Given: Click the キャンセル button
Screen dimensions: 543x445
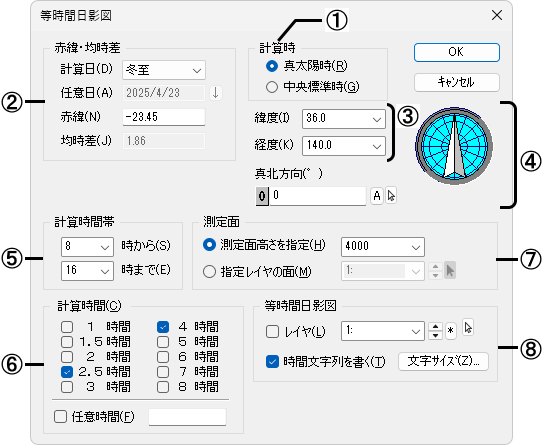Looking at the screenshot, I should (x=456, y=82).
